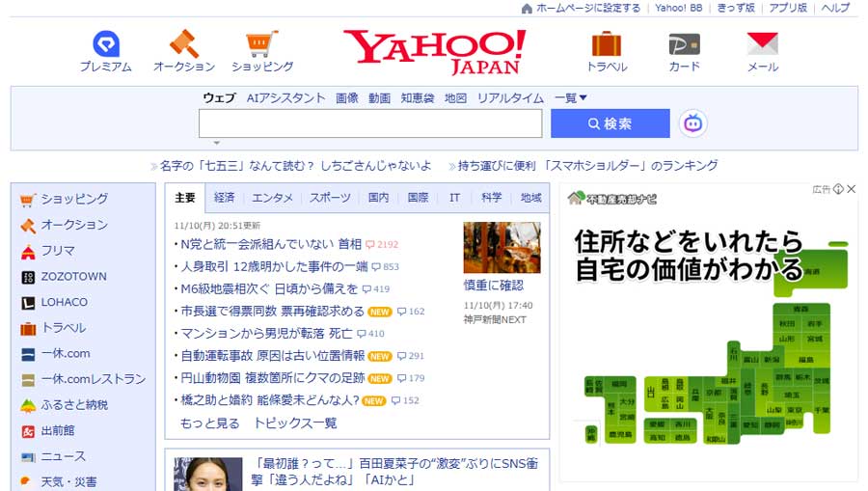Click the もっと見る link

[210, 423]
